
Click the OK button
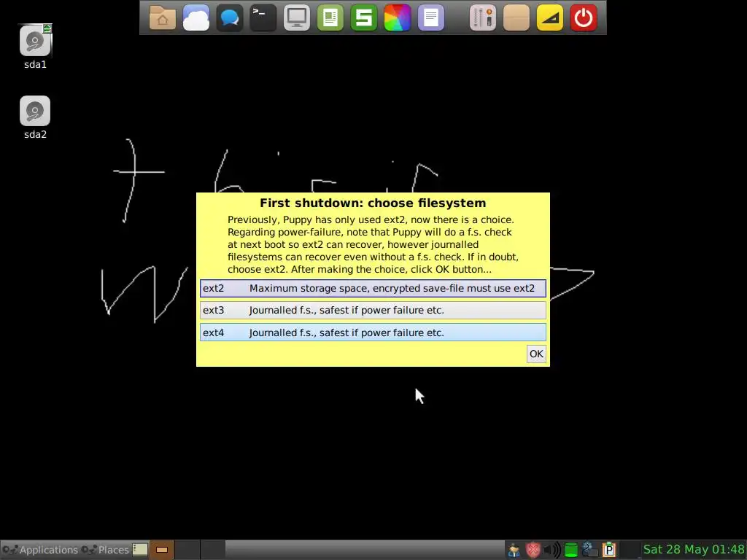[536, 354]
